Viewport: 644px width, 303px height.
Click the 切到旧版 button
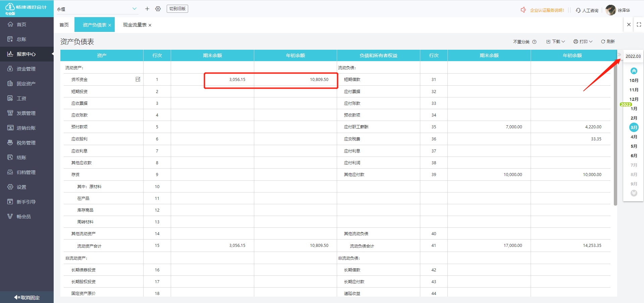(177, 9)
